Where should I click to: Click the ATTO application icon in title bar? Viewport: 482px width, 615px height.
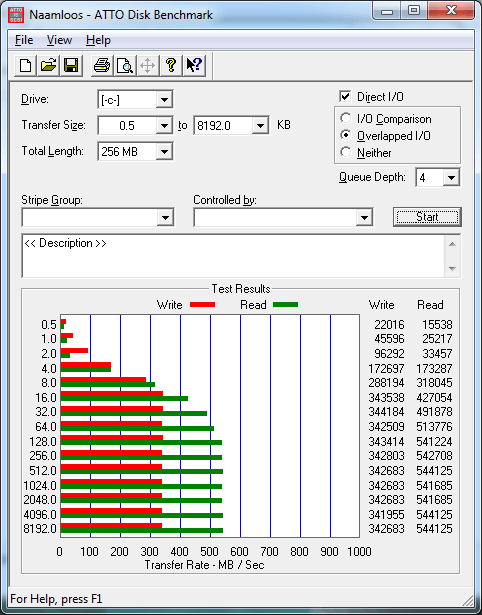tap(16, 15)
